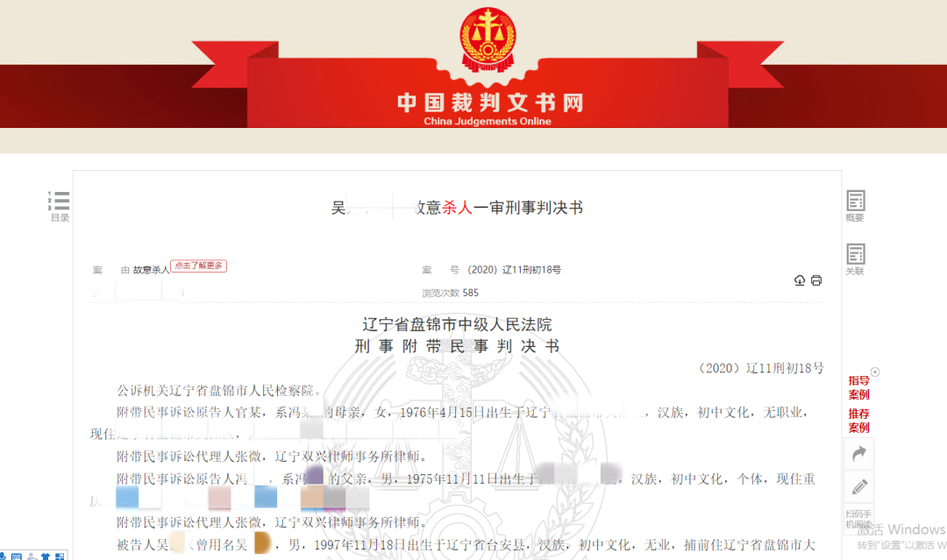
Task: Open 扫码手机阅读 QR code reader
Action: click(858, 519)
